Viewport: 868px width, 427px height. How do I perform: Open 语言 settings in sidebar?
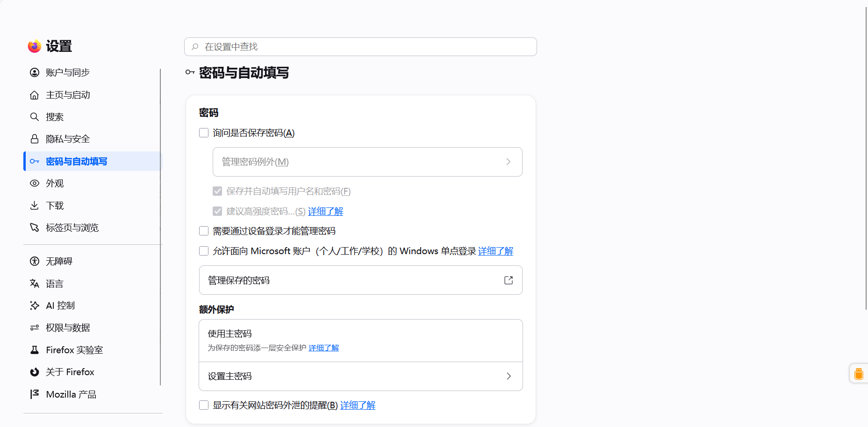[92, 284]
